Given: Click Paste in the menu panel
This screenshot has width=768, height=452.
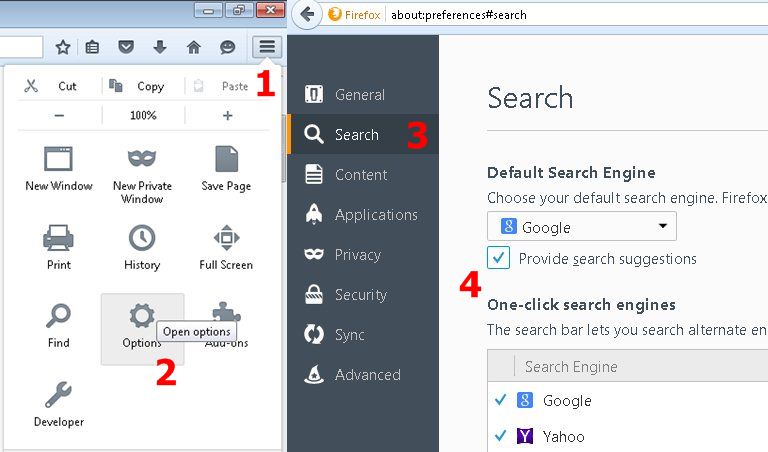Looking at the screenshot, I should [x=223, y=86].
